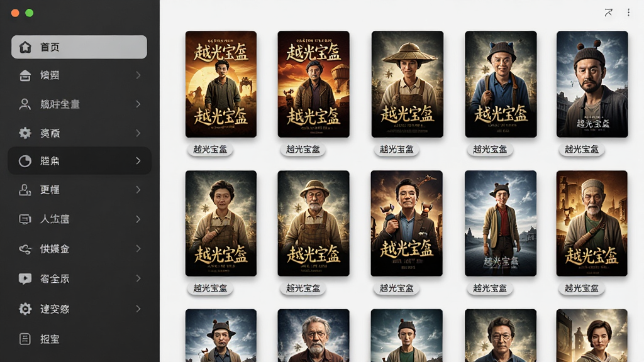
Task: Open the three-dot more options menu
Action: 628,13
